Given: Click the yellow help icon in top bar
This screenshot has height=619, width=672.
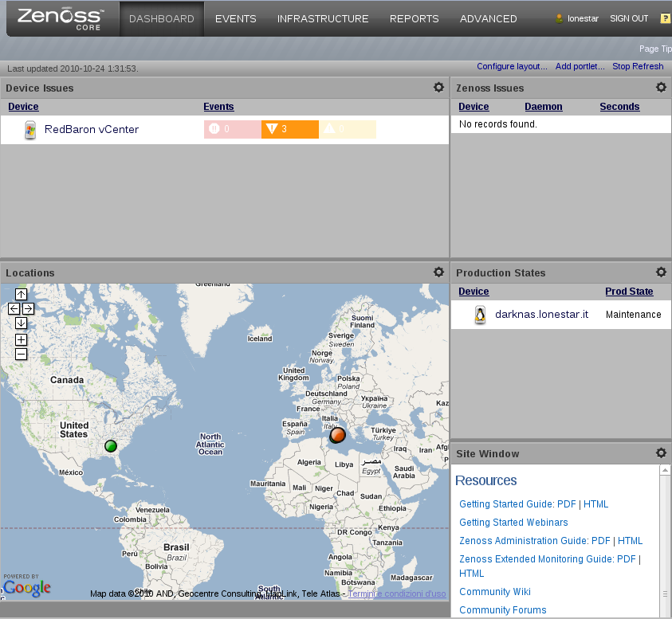Looking at the screenshot, I should coord(666,18).
